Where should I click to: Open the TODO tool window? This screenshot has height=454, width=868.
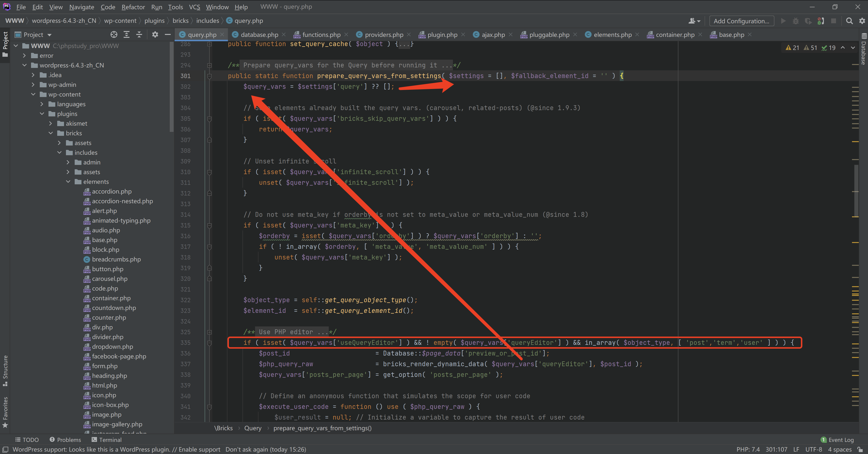tap(27, 439)
